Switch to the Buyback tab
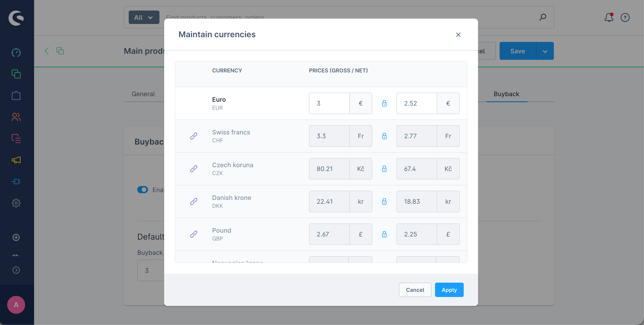Image resolution: width=644 pixels, height=325 pixels. [x=507, y=94]
